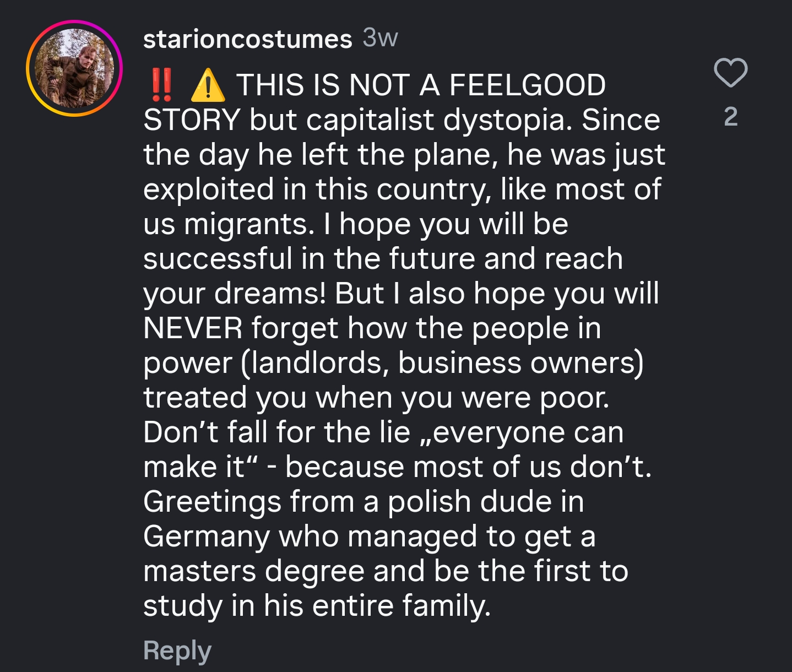Viewport: 792px width, 672px height.
Task: Open the starioncostumes username link
Action: (247, 39)
